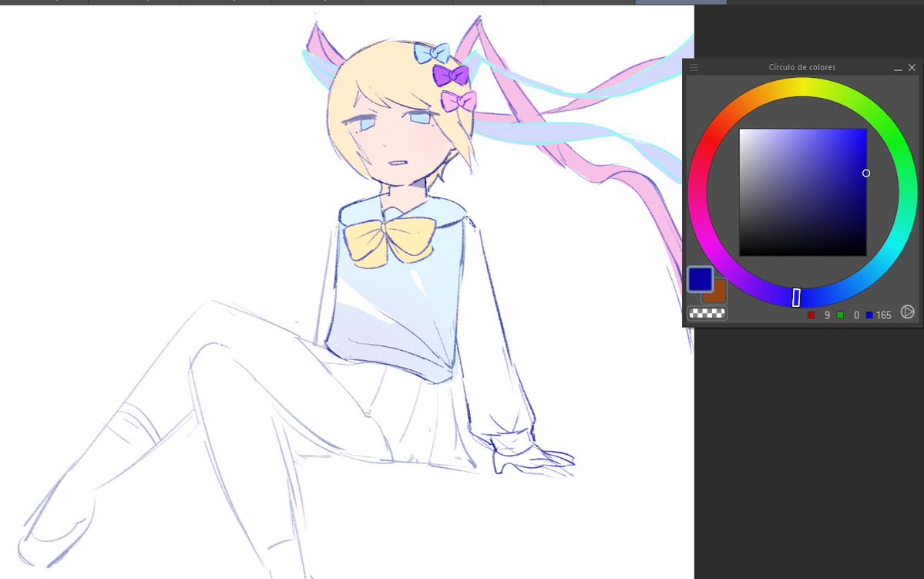Select the dark blue main color swatch
This screenshot has height=579, width=924.
tap(700, 279)
